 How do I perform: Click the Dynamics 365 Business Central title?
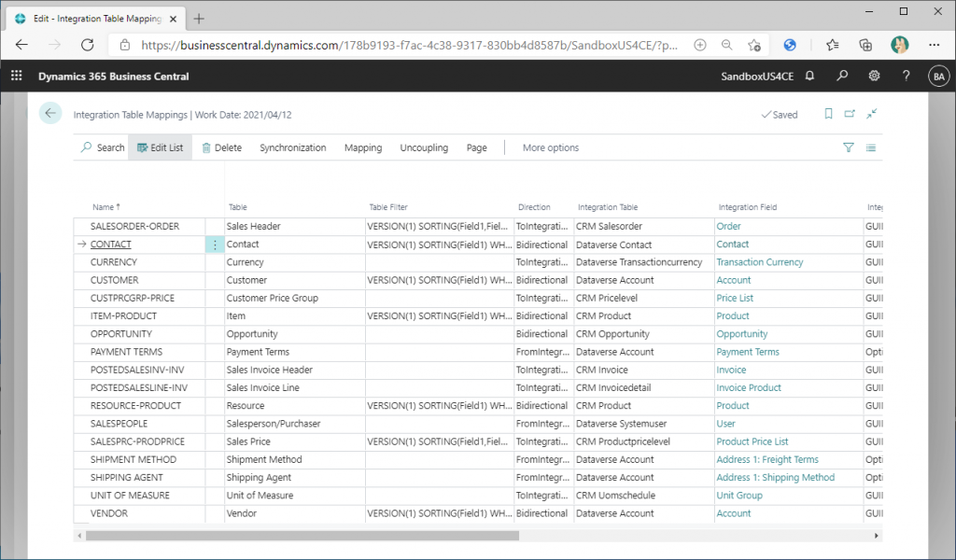(x=113, y=77)
